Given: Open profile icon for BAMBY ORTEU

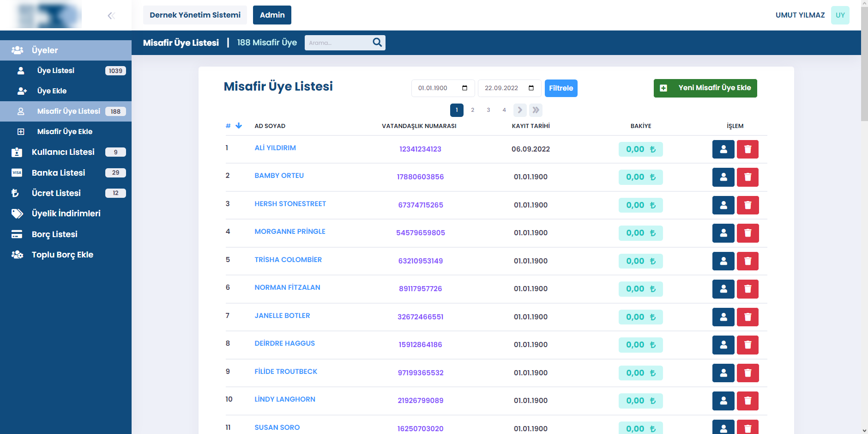Looking at the screenshot, I should coord(723,177).
